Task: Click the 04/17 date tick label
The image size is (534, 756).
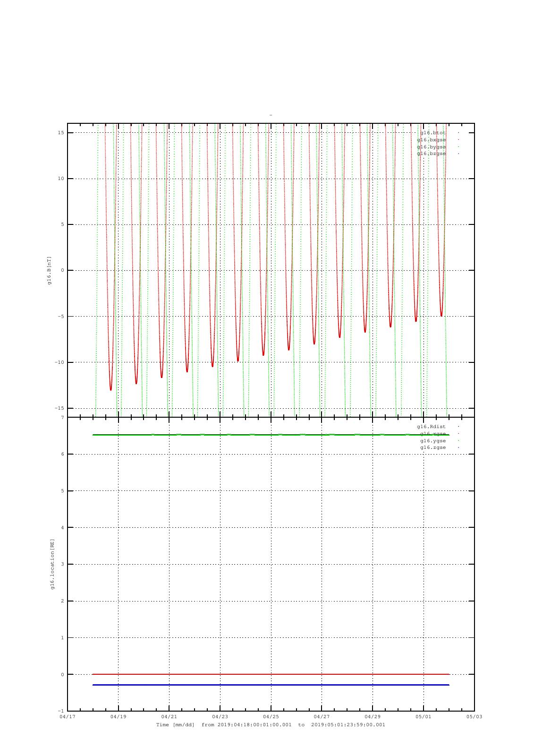Action: 68,716
